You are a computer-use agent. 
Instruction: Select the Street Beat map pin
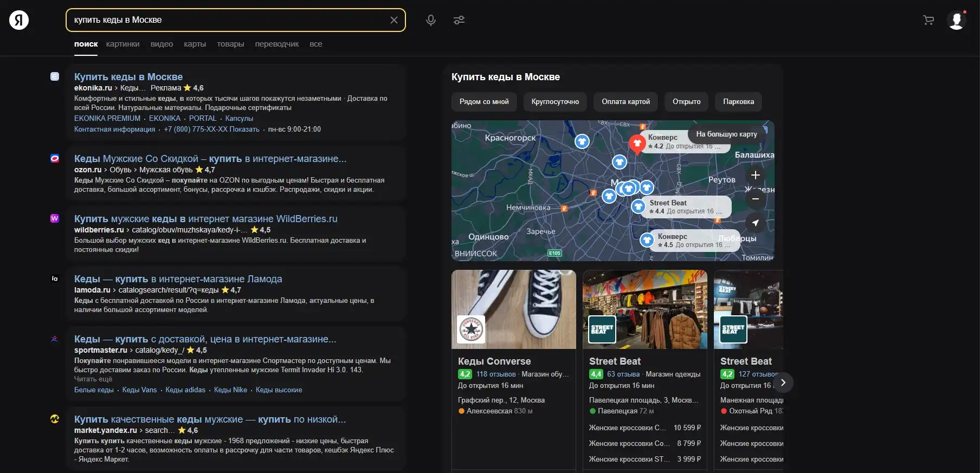click(x=639, y=206)
